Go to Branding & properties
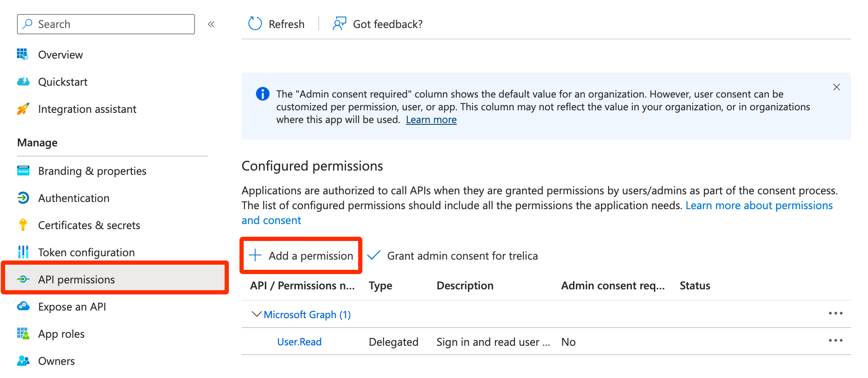The image size is (868, 378). pyautogui.click(x=92, y=171)
